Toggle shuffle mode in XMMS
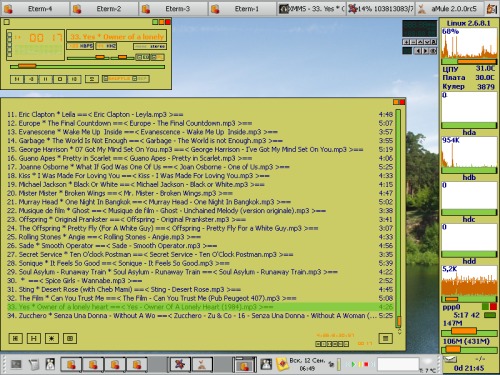Viewport: 500px width, 375px height. [117, 79]
